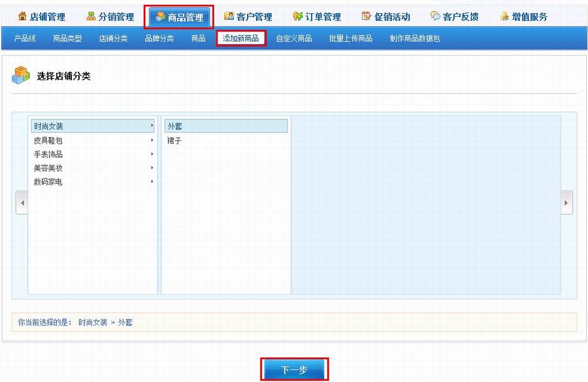Go to 自定义商品 submenu

pos(294,39)
